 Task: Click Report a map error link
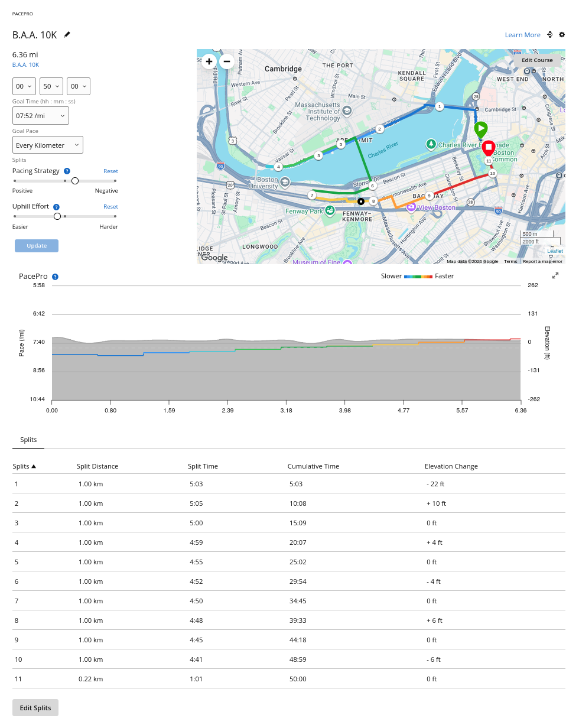(x=542, y=261)
